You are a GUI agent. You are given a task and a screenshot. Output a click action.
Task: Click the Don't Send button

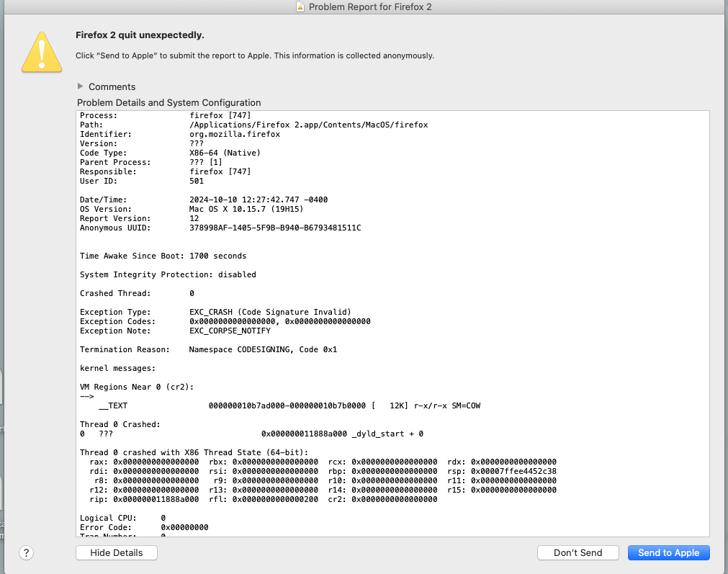[x=578, y=552]
